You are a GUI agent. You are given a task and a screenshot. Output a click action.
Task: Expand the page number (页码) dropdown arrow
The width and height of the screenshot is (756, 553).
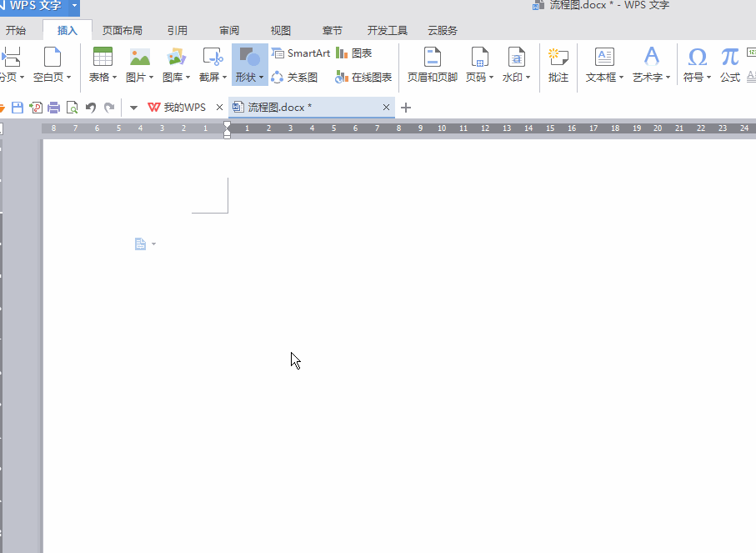(491, 78)
